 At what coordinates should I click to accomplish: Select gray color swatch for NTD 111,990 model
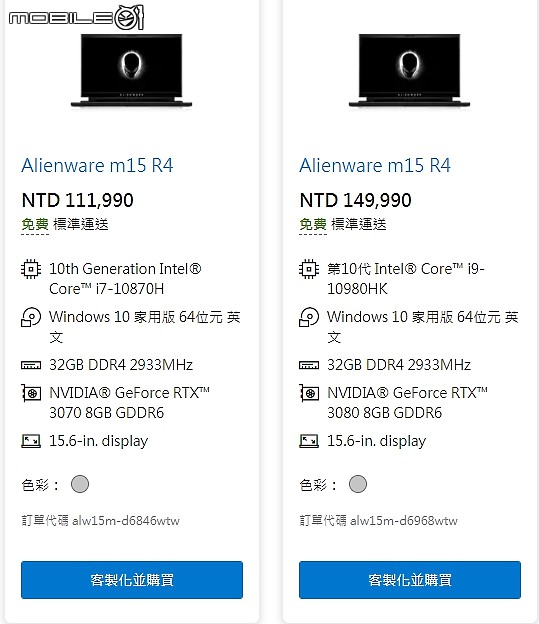coord(80,484)
